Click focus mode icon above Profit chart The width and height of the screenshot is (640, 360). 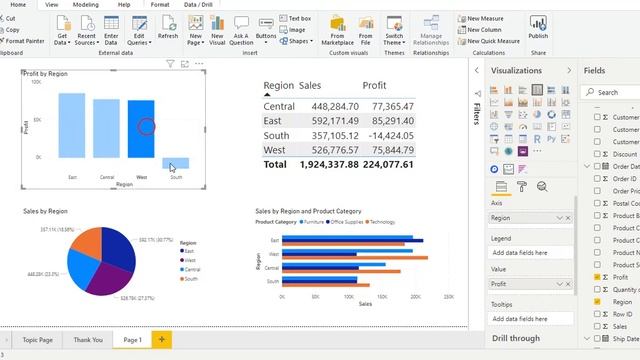pos(185,64)
